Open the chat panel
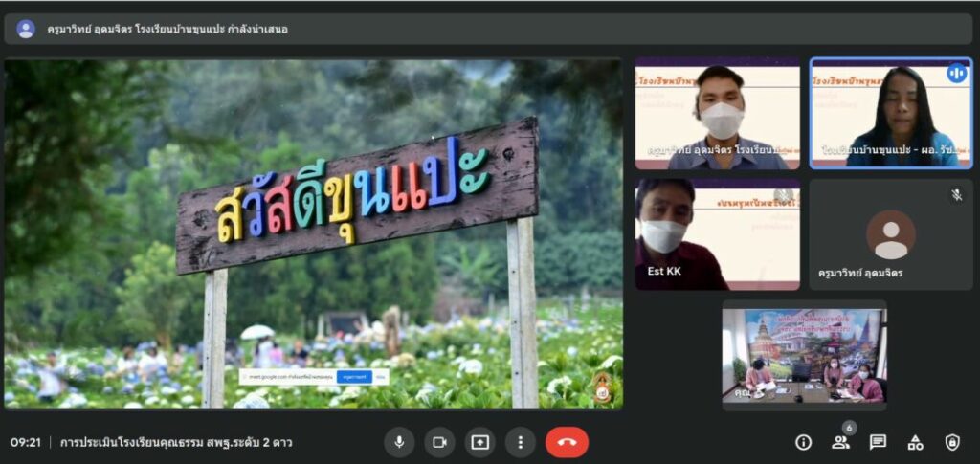The width and height of the screenshot is (980, 464). point(879,442)
